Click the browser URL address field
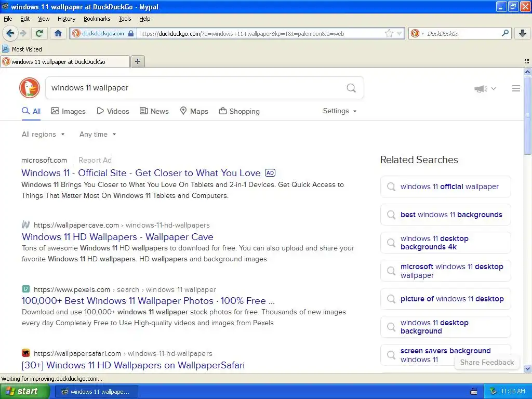532x399 pixels. coord(260,33)
